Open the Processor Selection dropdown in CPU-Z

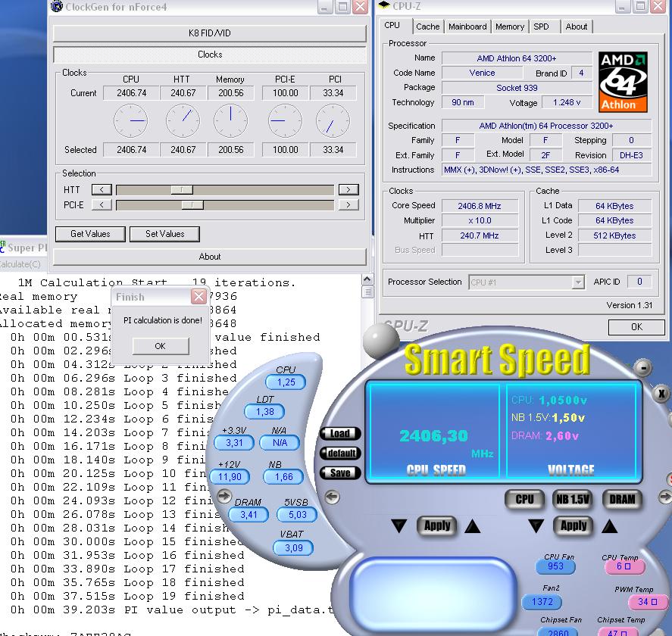[x=578, y=282]
